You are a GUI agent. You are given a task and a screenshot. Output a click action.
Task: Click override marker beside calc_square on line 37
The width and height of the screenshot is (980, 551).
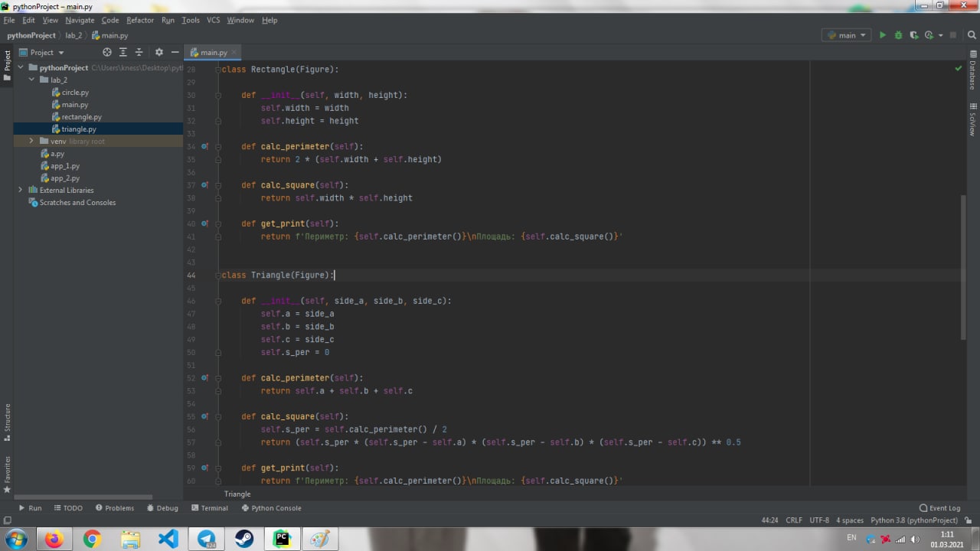coord(204,185)
